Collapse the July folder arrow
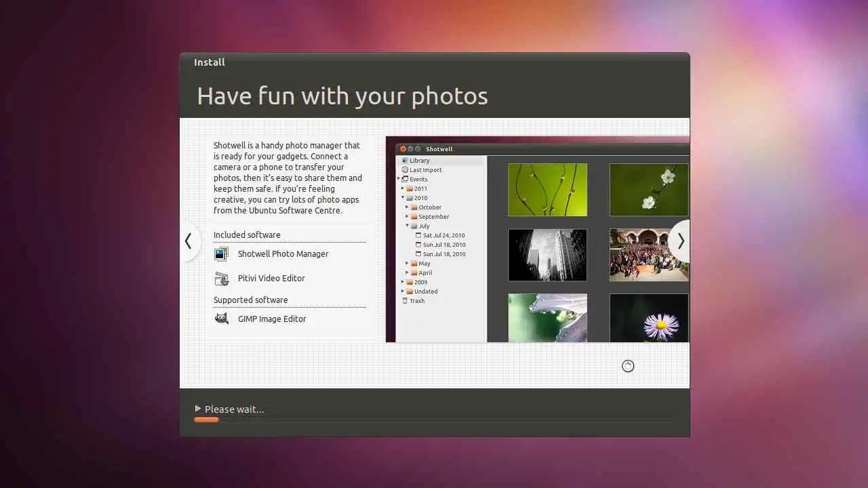 coord(408,226)
